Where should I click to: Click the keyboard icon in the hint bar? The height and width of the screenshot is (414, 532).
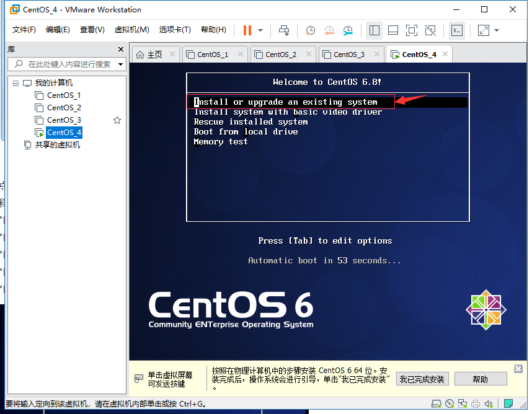(x=139, y=379)
